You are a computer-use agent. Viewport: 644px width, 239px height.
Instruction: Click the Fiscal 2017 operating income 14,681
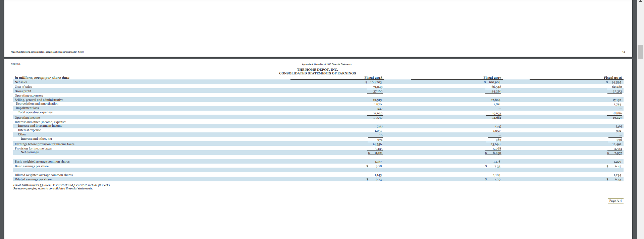496,118
